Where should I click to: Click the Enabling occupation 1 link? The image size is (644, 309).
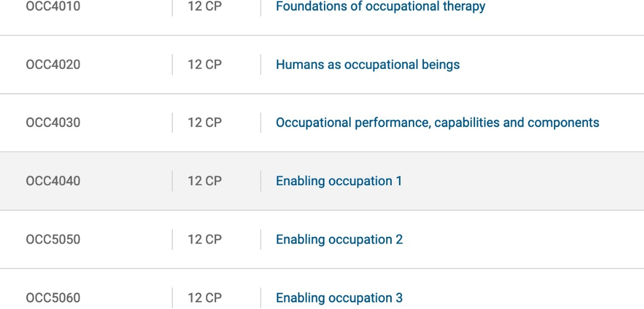pos(338,181)
